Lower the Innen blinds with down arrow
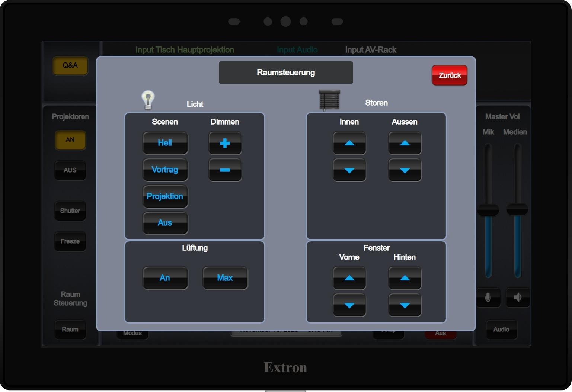The image size is (572, 392). 349,170
